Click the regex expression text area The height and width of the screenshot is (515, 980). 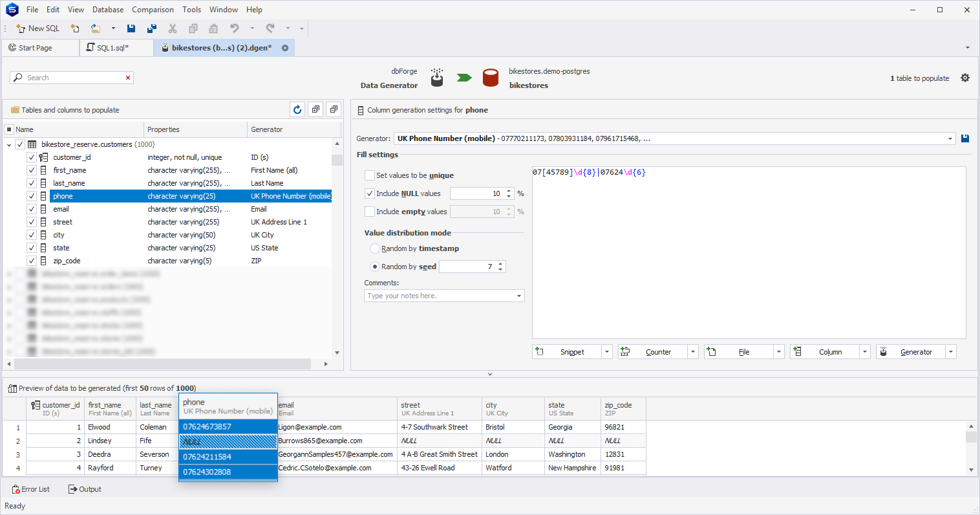749,252
